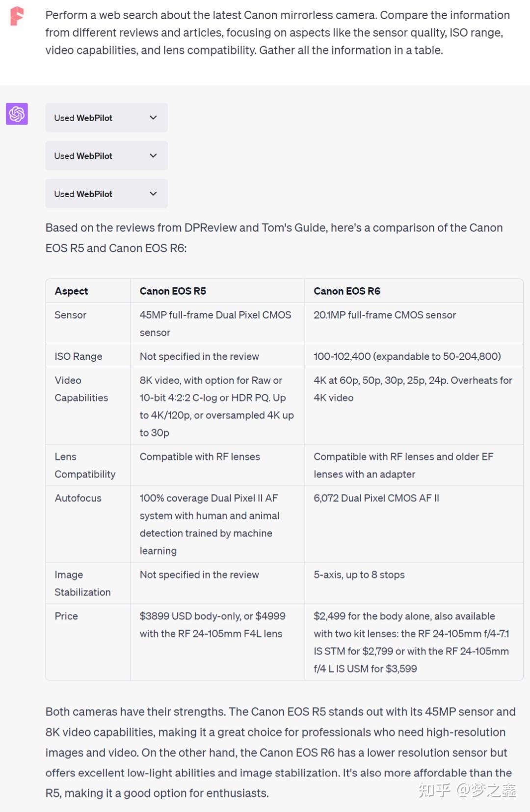Expand the third Used WebPilot dropdown chevron
The height and width of the screenshot is (812, 530).
click(x=153, y=194)
